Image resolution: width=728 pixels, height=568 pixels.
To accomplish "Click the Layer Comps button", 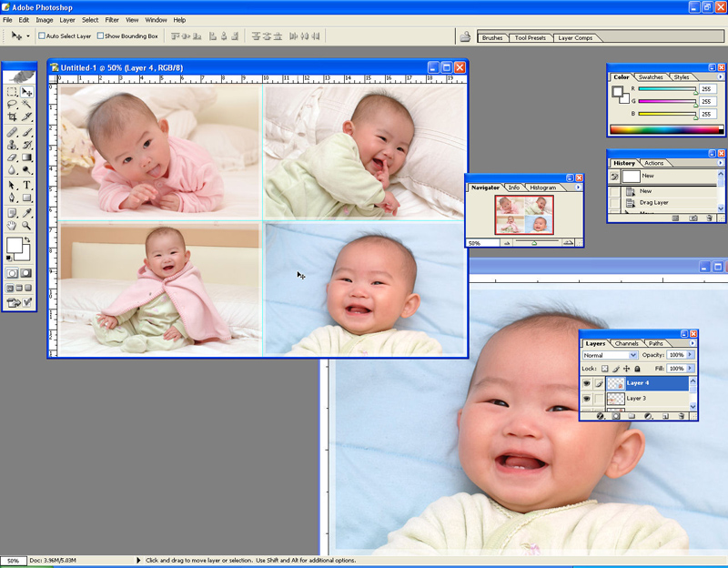I will (575, 38).
